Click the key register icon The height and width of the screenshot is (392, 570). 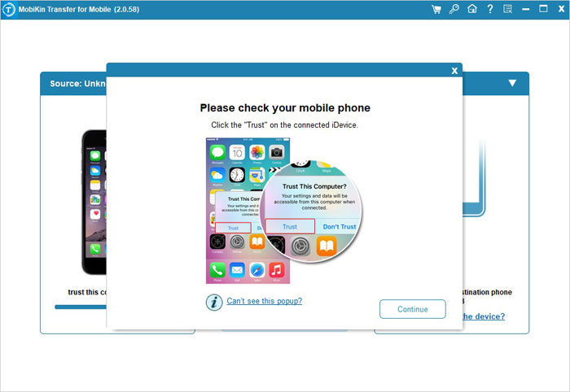pyautogui.click(x=454, y=9)
